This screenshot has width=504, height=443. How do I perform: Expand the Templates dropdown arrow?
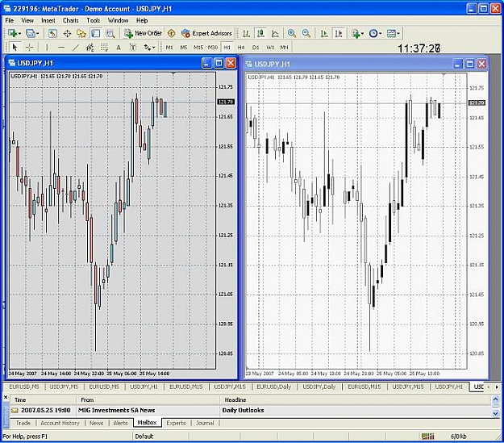(398, 33)
